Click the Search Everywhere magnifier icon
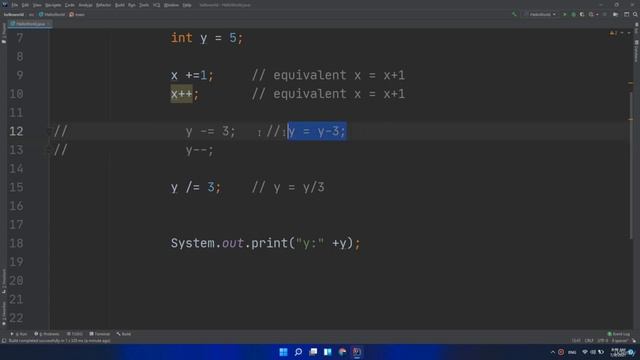640x360 pixels. (635, 14)
